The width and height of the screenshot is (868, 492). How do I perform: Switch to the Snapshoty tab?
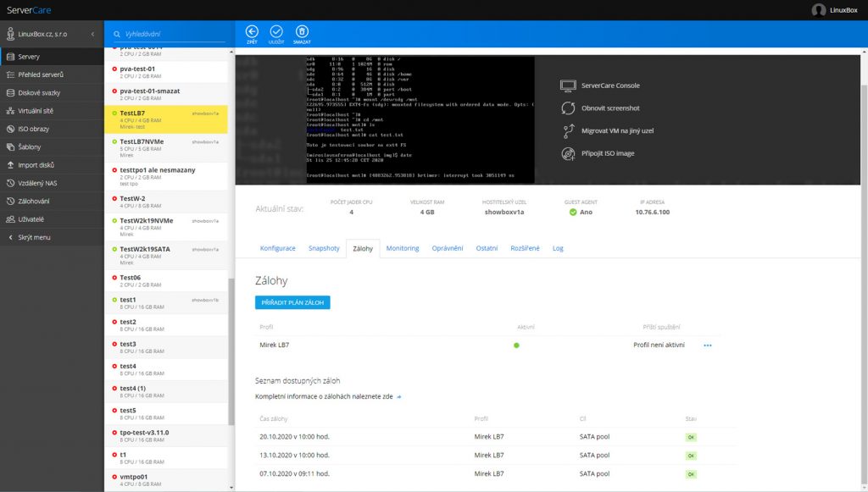coord(324,248)
